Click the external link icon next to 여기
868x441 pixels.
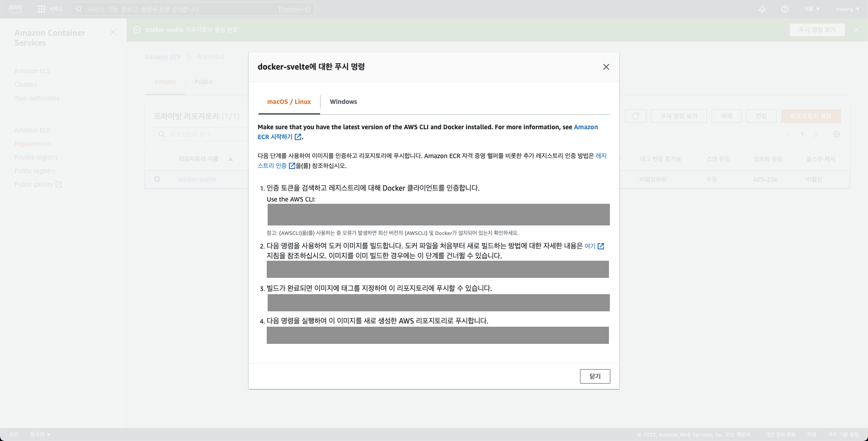coord(601,246)
